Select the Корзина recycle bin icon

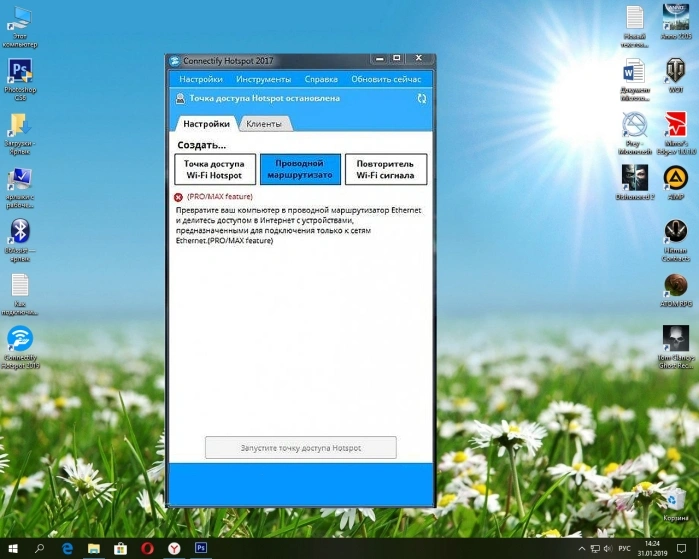pyautogui.click(x=676, y=504)
